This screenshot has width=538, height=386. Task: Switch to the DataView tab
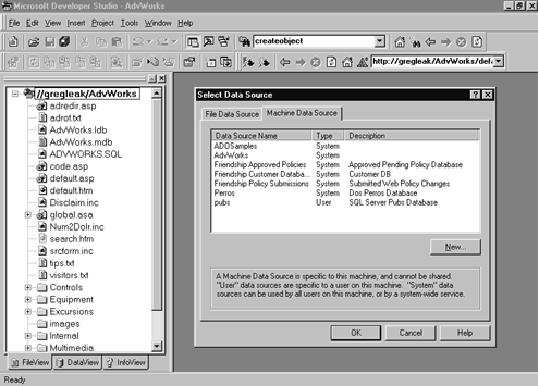pos(78,362)
